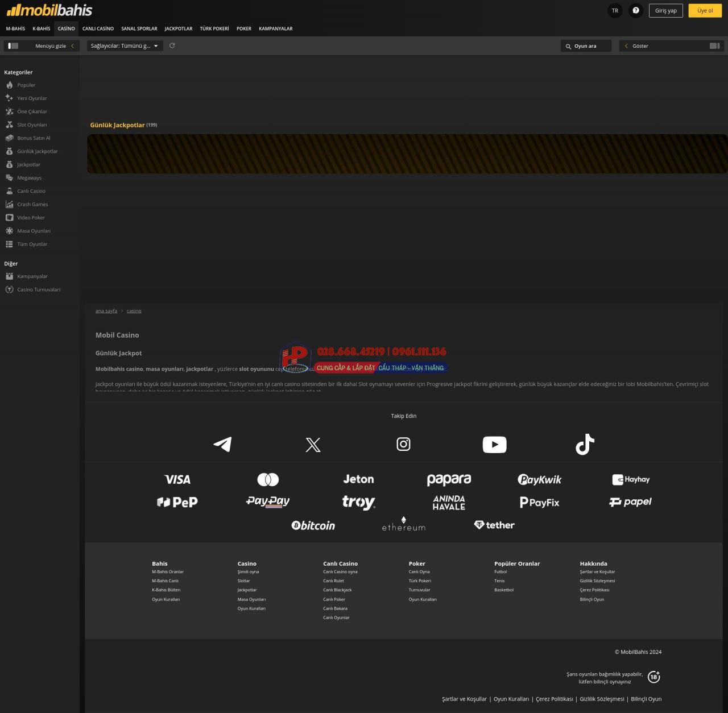Image resolution: width=728 pixels, height=713 pixels.
Task: Click the Öne Çıkanlar icon
Action: tap(9, 111)
